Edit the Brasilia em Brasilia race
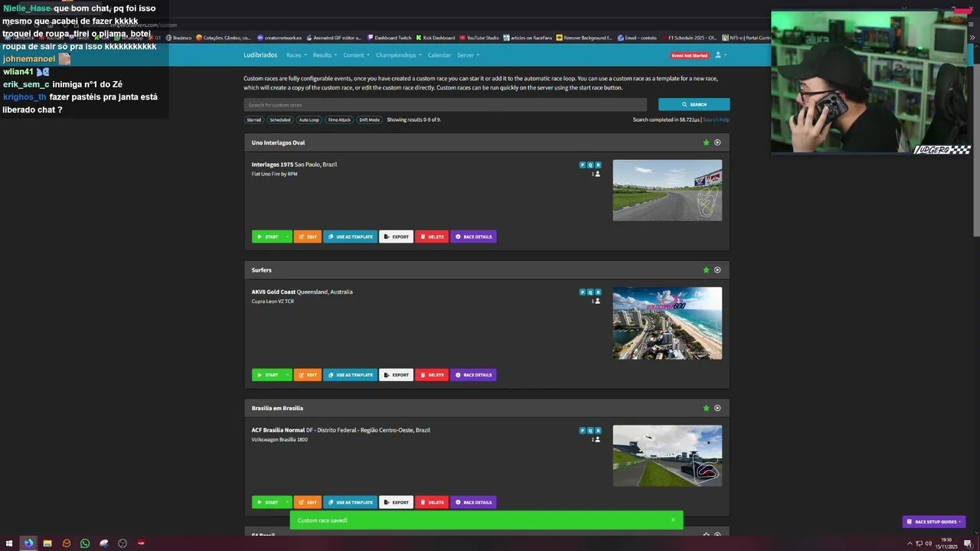The width and height of the screenshot is (980, 551). point(308,503)
